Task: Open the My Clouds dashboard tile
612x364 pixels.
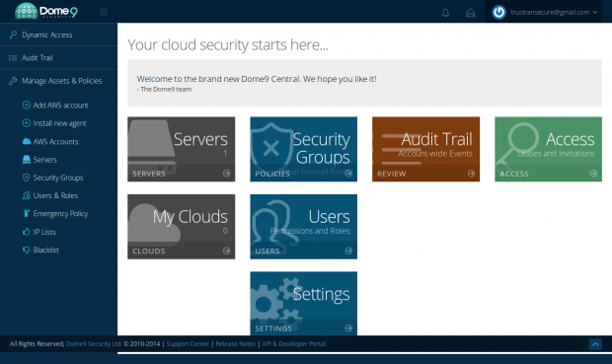Action: (x=181, y=227)
